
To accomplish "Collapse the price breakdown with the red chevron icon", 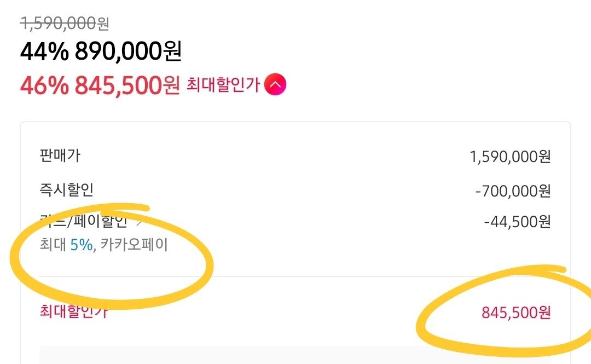I will [275, 84].
